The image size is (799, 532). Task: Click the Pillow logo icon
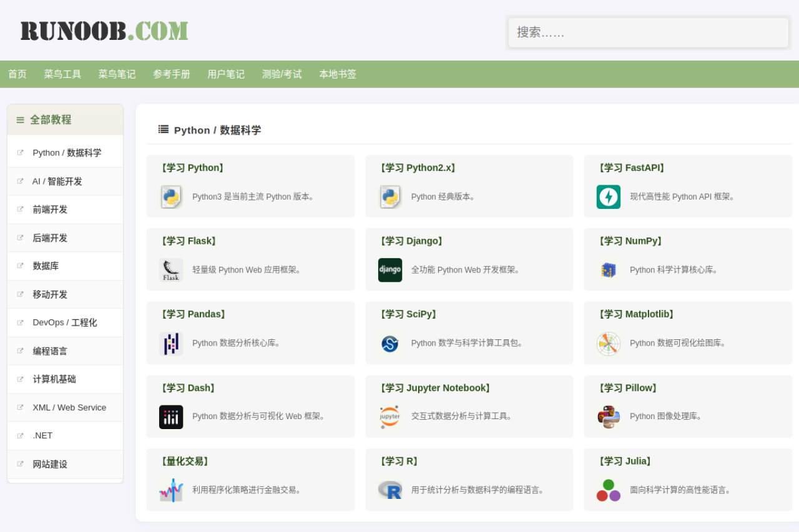coord(609,417)
